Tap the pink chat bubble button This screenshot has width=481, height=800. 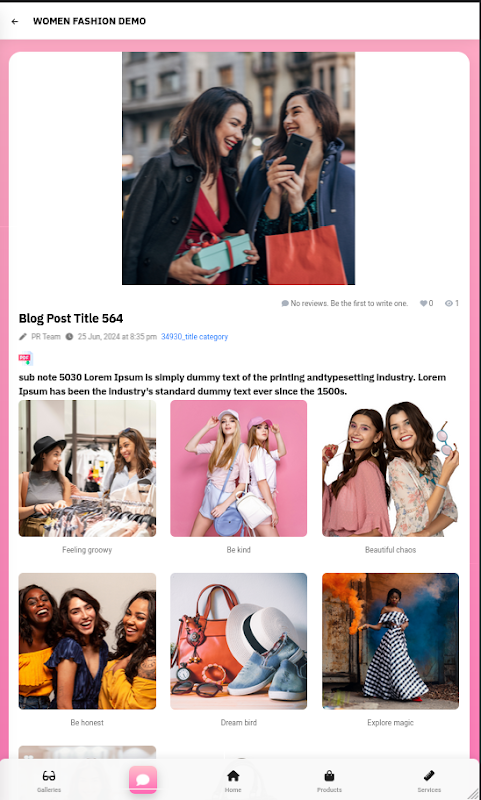(x=143, y=780)
